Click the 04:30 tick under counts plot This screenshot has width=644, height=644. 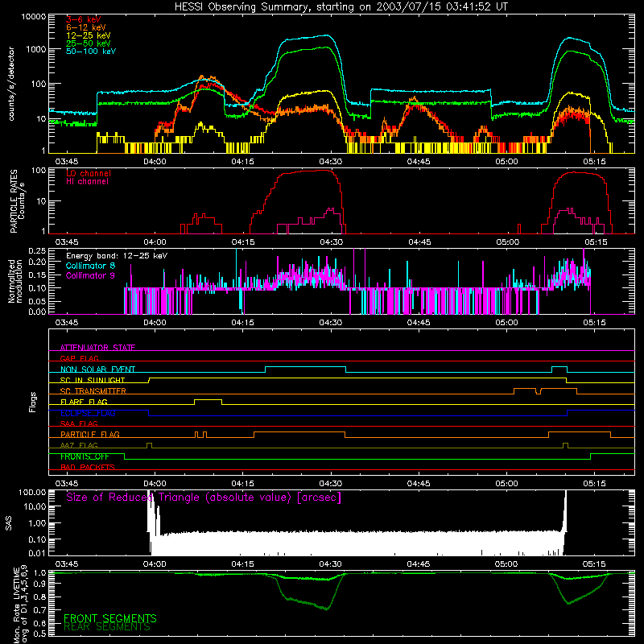pyautogui.click(x=331, y=162)
